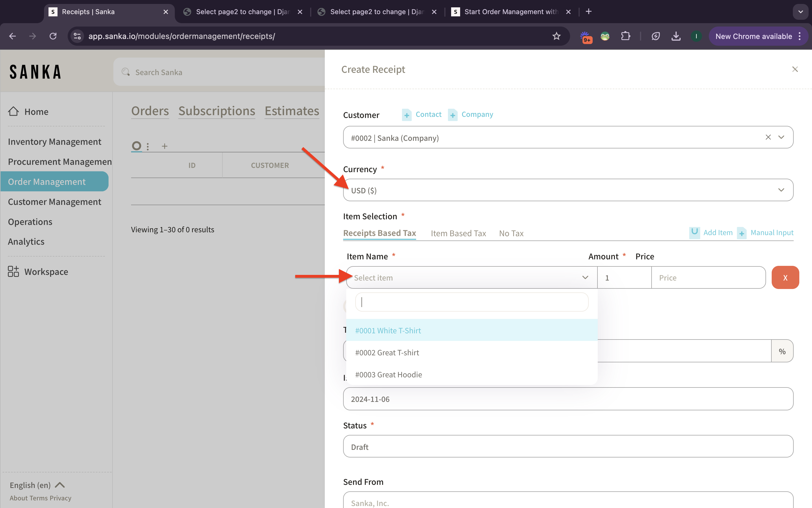Expand the Customer dropdown chevron

click(x=781, y=137)
